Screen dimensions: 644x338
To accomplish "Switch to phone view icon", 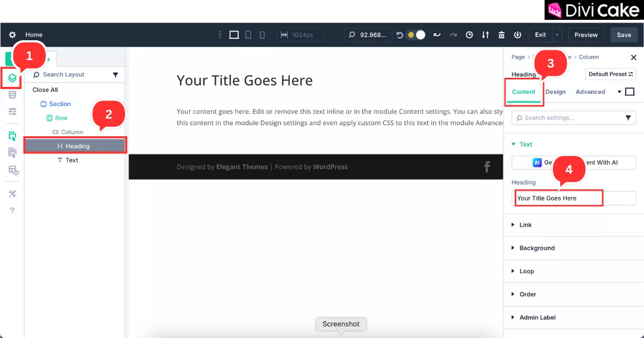I will tap(262, 35).
